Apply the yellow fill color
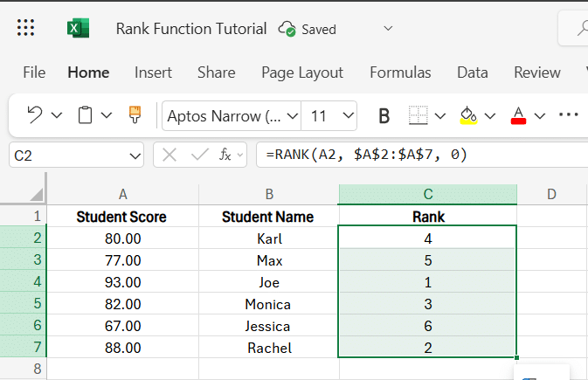Viewport: 588px width, 380px height. 468,115
